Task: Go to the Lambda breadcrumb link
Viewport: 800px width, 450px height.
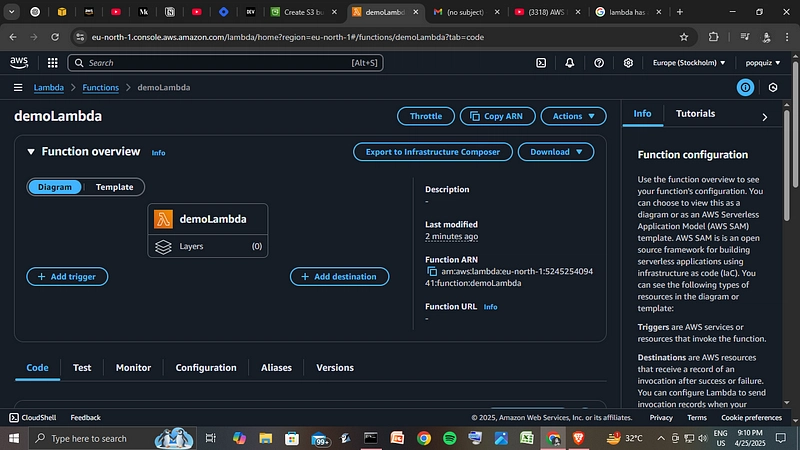Action: coord(48,87)
